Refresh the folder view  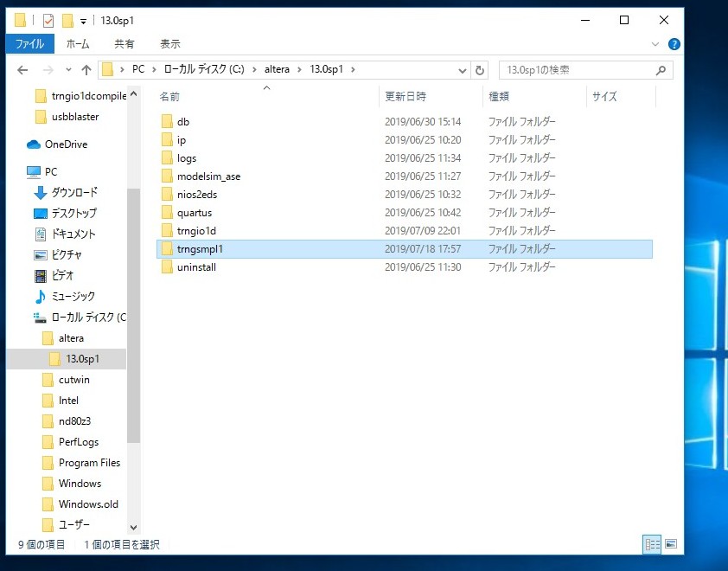(480, 71)
